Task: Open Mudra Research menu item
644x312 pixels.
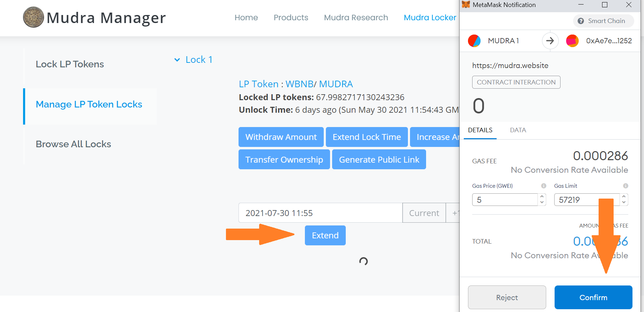Action: (356, 17)
